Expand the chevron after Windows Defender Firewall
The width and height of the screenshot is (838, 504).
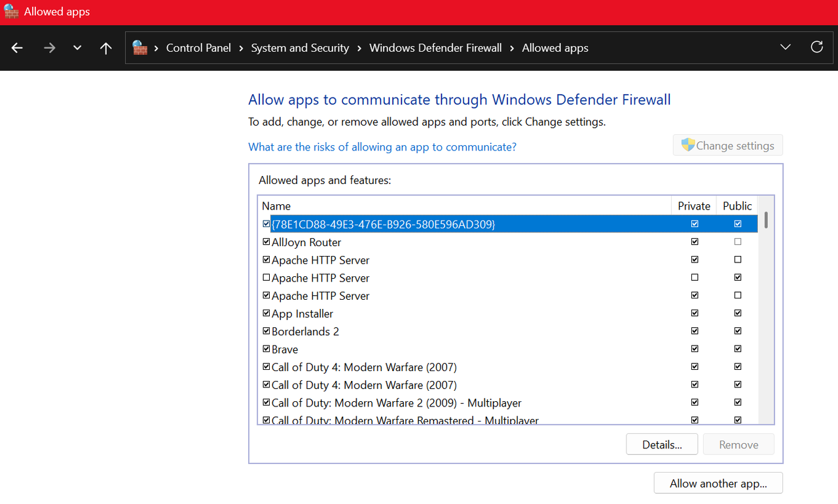click(512, 48)
